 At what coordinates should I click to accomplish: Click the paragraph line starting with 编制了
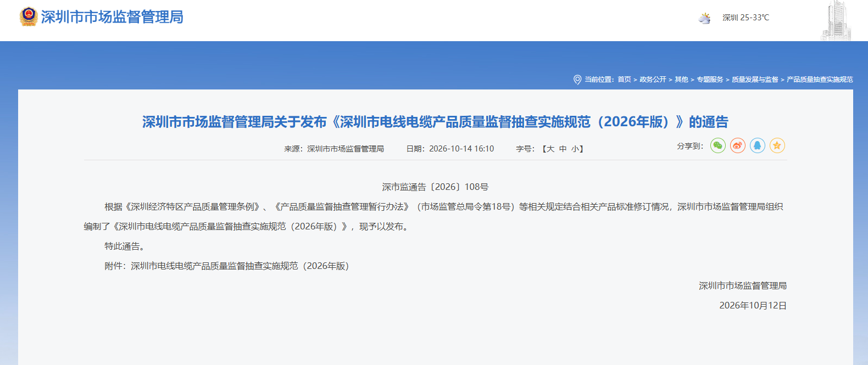point(247,227)
